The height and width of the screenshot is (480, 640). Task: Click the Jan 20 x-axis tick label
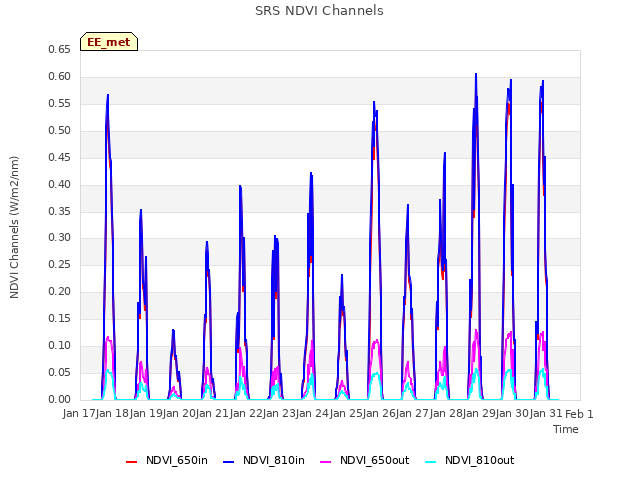click(179, 414)
